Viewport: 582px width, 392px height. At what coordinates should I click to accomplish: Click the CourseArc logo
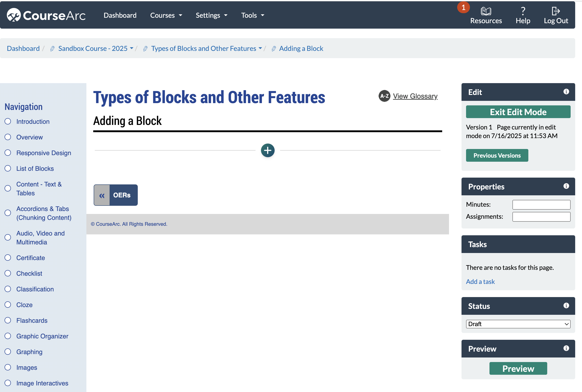pyautogui.click(x=46, y=15)
